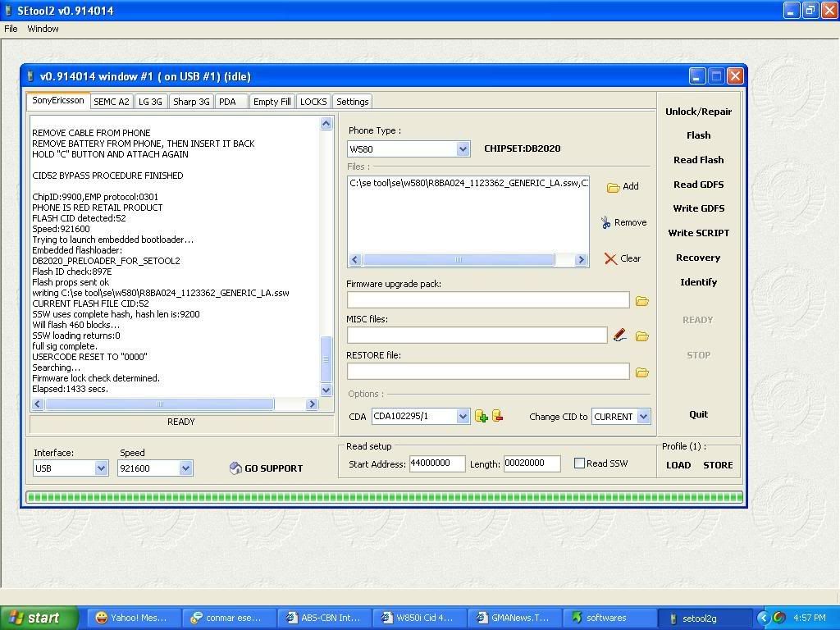Click the add CDA plus icon
The image size is (840, 630).
click(481, 416)
